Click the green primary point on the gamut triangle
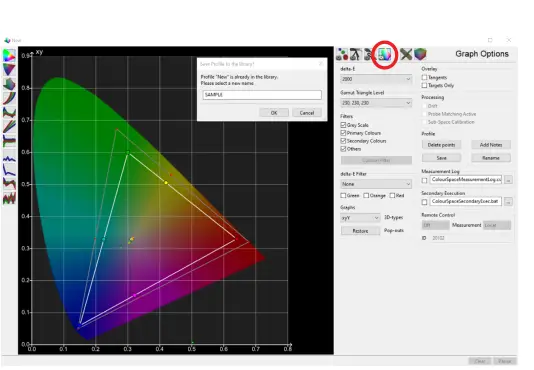This screenshot has height=370, width=534. [128, 152]
